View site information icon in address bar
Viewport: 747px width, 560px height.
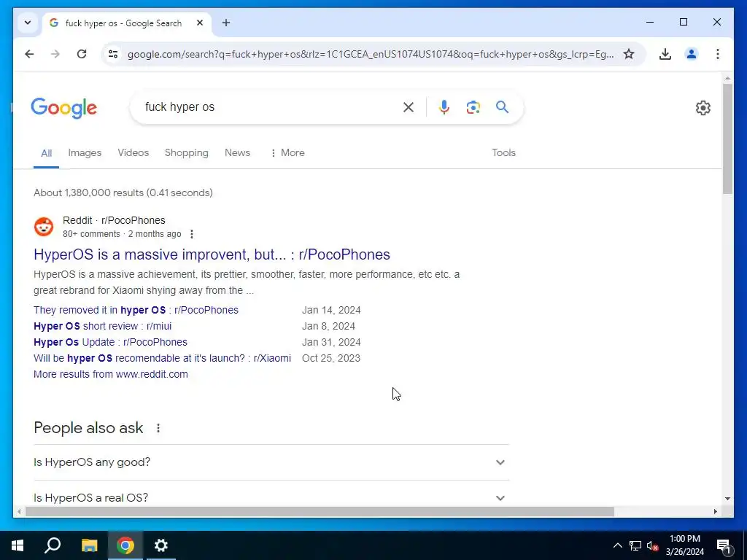pos(113,54)
